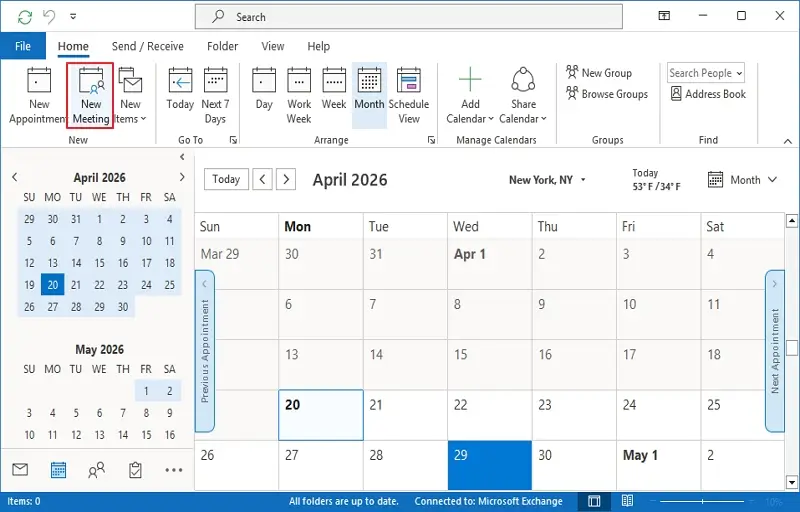Open Tasks in the navigation bar
Viewport: 800px width, 512px height.
click(x=135, y=470)
